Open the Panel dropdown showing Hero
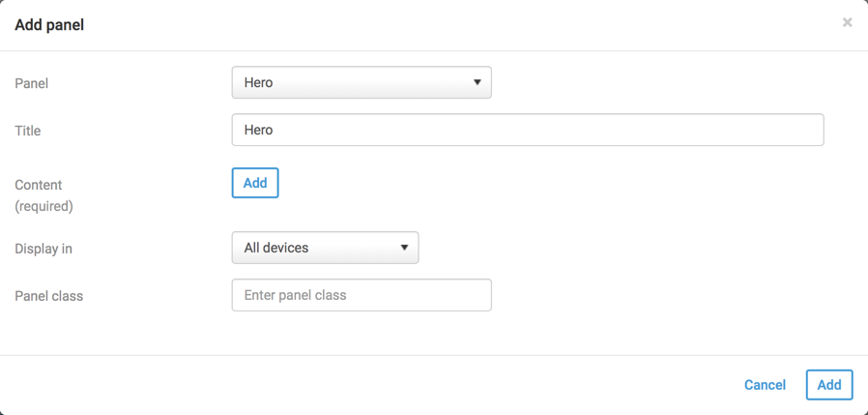 coord(361,82)
